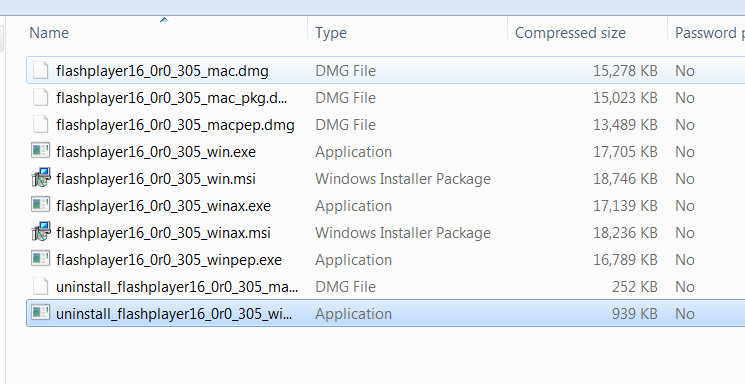Screen dimensions: 745x384
Task: Select file name flashplayer16_0r0_305_win.exe
Action: [156, 152]
